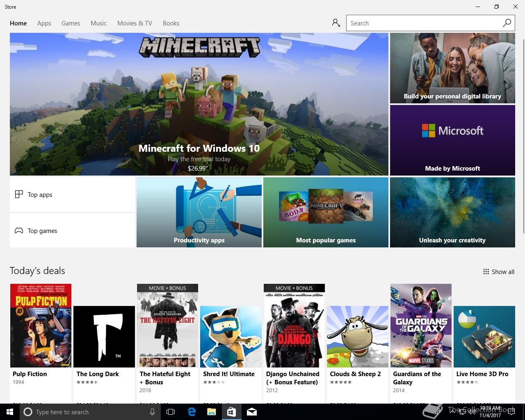The height and width of the screenshot is (420, 525).
Task: Open Build your personal digital library tile
Action: tap(452, 68)
